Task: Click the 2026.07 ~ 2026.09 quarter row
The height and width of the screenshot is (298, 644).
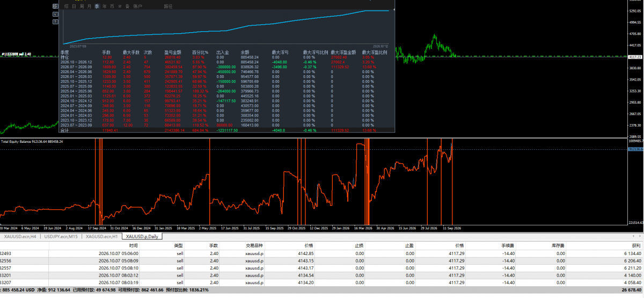Action: pos(226,67)
